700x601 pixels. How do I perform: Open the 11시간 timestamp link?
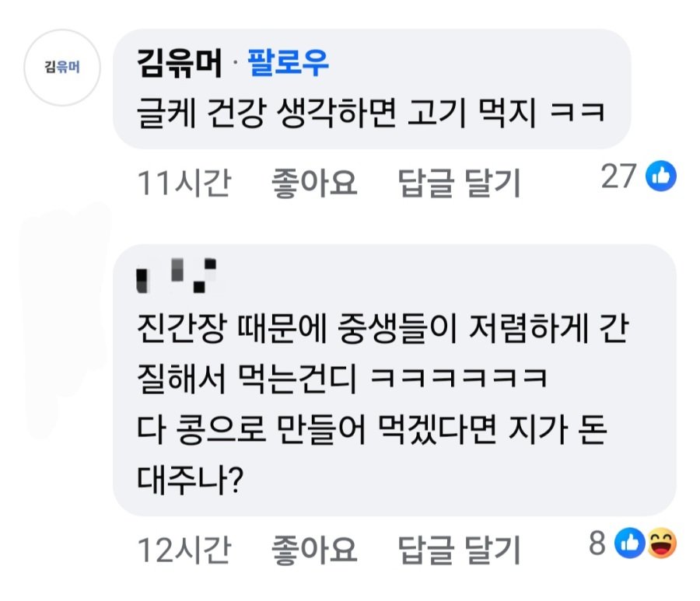point(184,183)
